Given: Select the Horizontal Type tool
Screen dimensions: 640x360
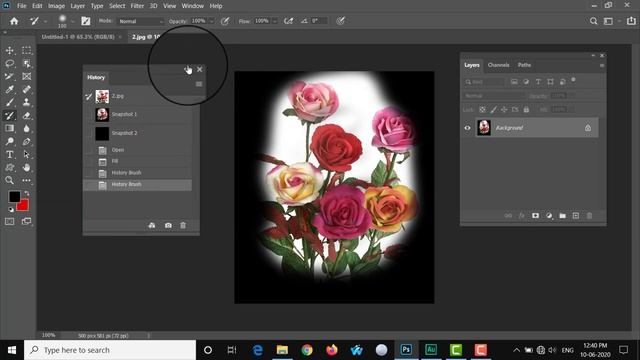Looking at the screenshot, I should pos(9,155).
